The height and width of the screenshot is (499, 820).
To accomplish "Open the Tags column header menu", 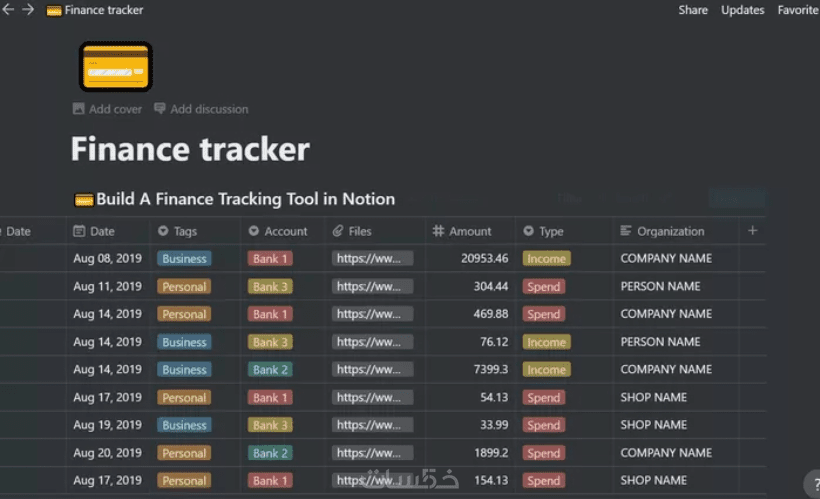I will point(196,231).
